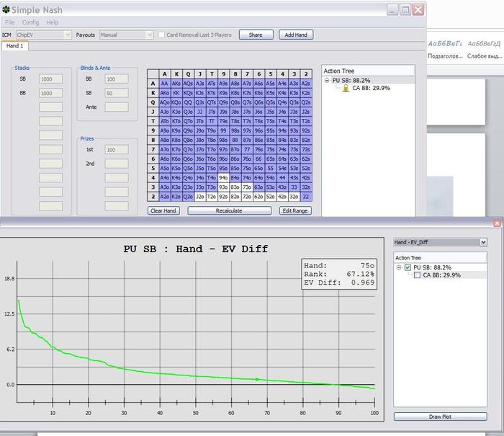Click the Draw Plot button

coord(440,417)
